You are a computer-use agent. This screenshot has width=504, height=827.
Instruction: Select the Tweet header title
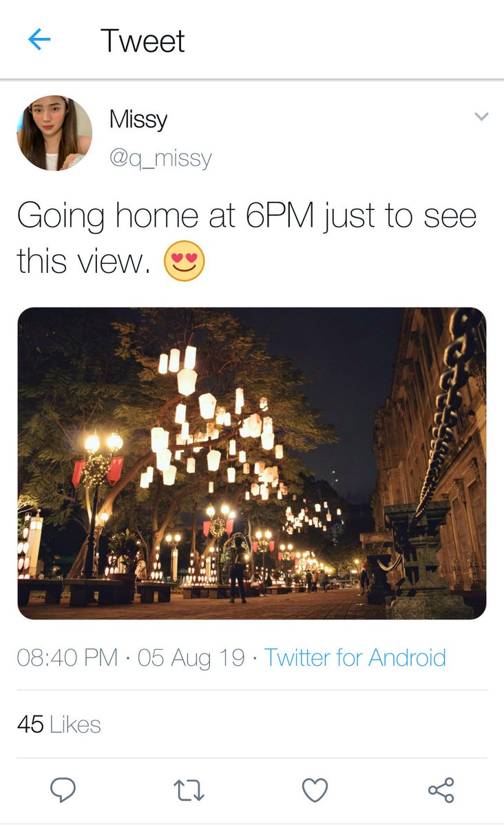tap(143, 41)
